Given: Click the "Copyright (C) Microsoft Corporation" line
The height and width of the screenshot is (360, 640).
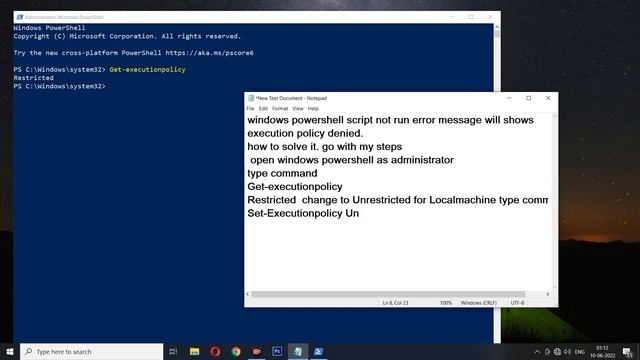Looking at the screenshot, I should pos(127,36).
